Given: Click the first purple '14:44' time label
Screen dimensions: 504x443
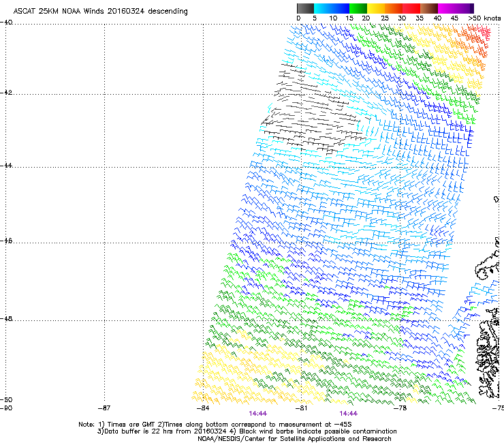Looking at the screenshot, I should click(x=257, y=414).
